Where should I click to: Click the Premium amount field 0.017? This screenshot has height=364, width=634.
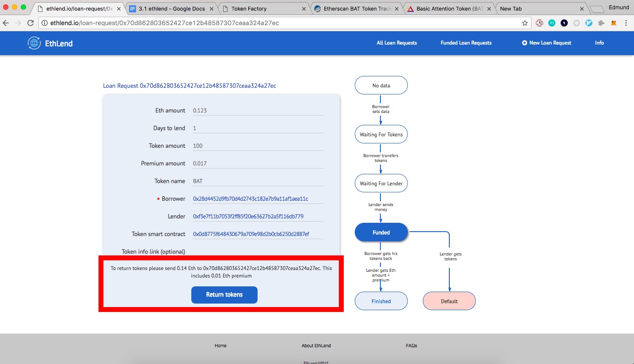click(x=258, y=163)
